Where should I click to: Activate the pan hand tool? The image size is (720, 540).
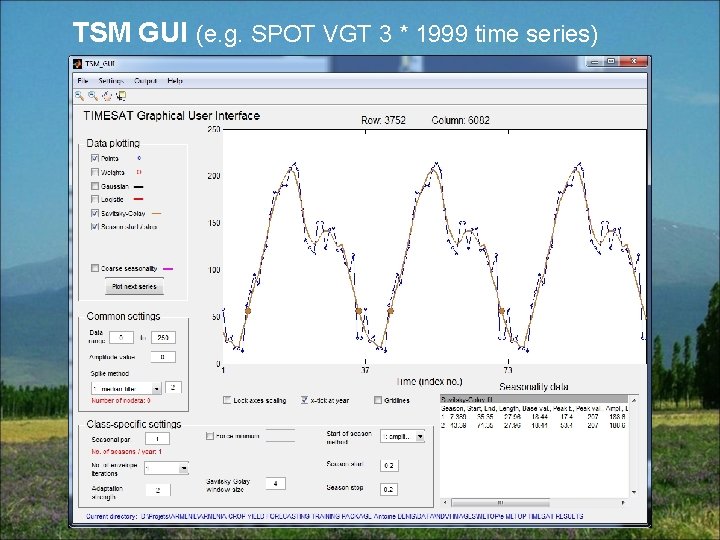point(107,96)
